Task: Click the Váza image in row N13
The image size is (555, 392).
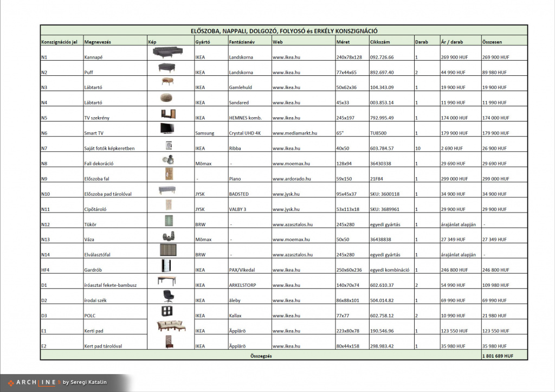Action: pos(169,236)
